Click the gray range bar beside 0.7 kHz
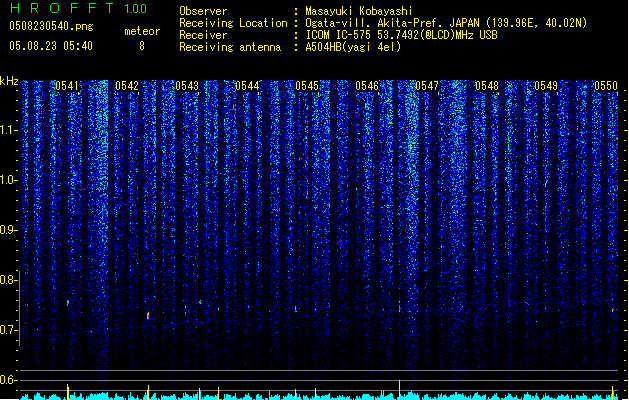The height and width of the screenshot is (400, 629). 19,308
